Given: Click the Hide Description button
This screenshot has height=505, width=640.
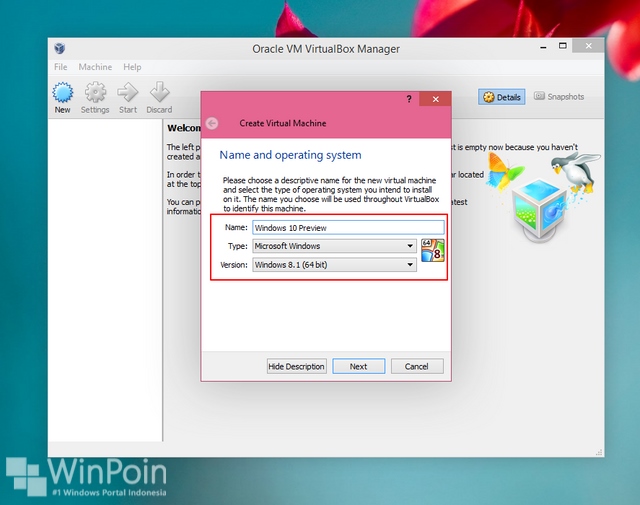Looking at the screenshot, I should click(296, 366).
